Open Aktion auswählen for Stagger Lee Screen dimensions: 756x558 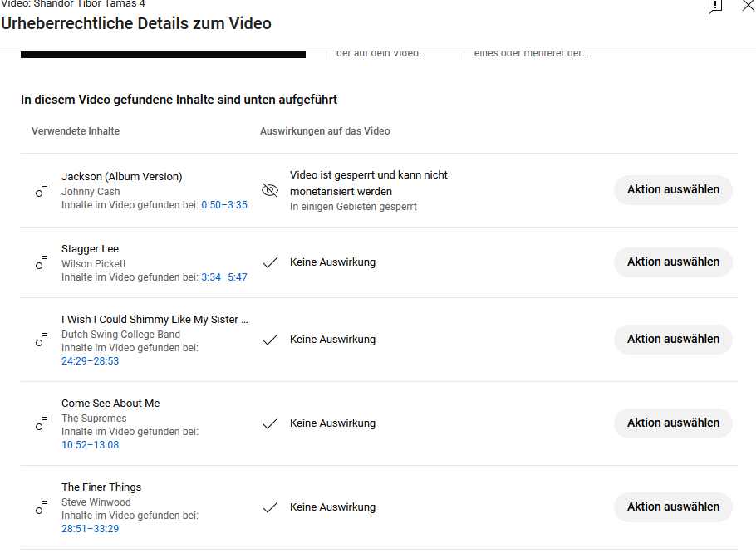(x=673, y=262)
